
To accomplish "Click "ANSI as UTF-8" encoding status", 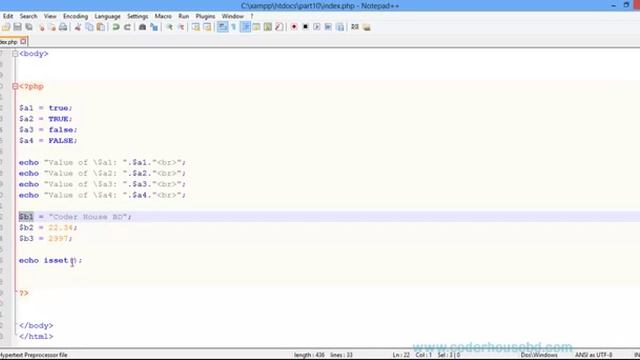I will tap(593, 355).
